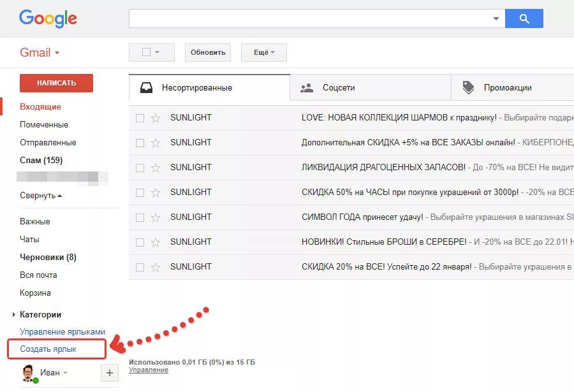Open email subject LOVE: НОВАЯ КОЛЛЕКЦИЯ ШАРМОВ

point(399,117)
